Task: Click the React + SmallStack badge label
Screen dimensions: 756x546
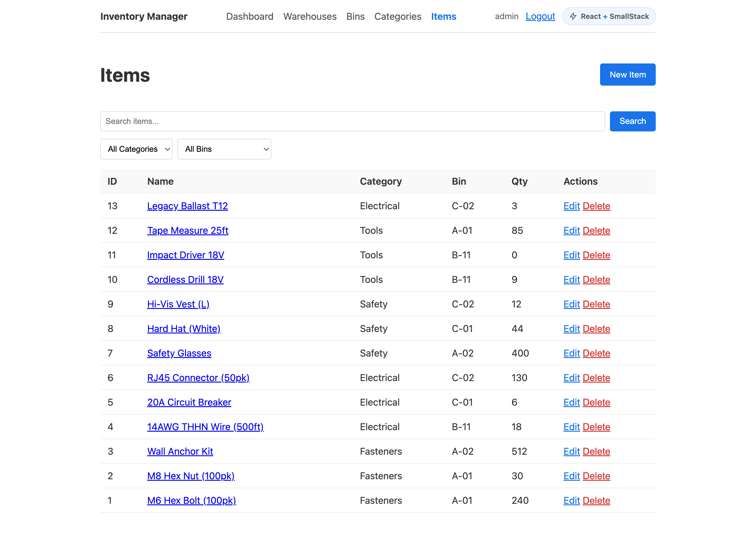Action: (615, 16)
